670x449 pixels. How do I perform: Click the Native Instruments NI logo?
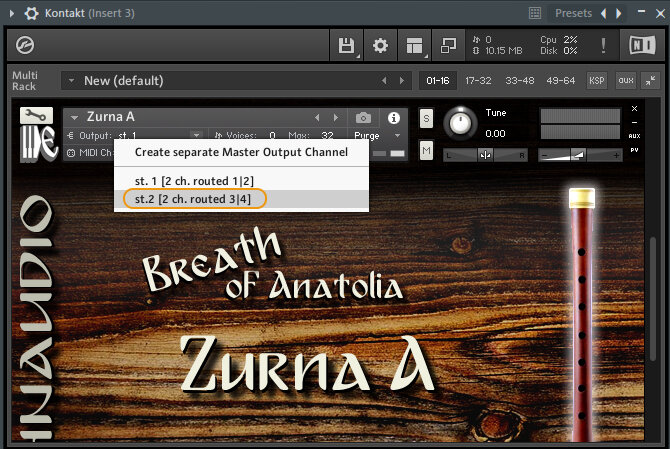click(x=642, y=45)
